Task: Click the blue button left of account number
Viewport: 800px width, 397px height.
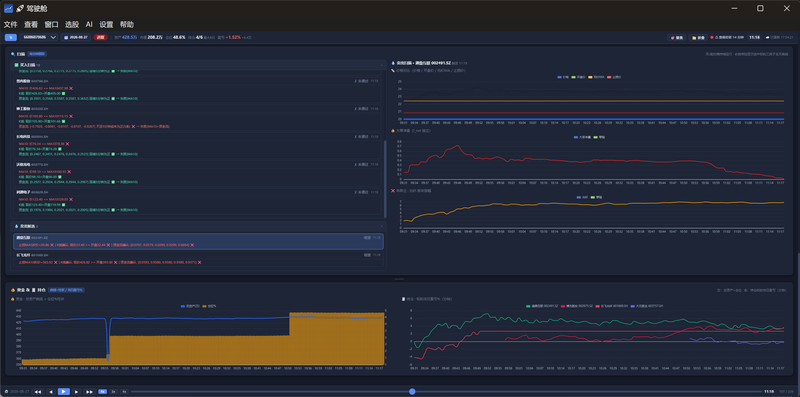Action: (11, 37)
